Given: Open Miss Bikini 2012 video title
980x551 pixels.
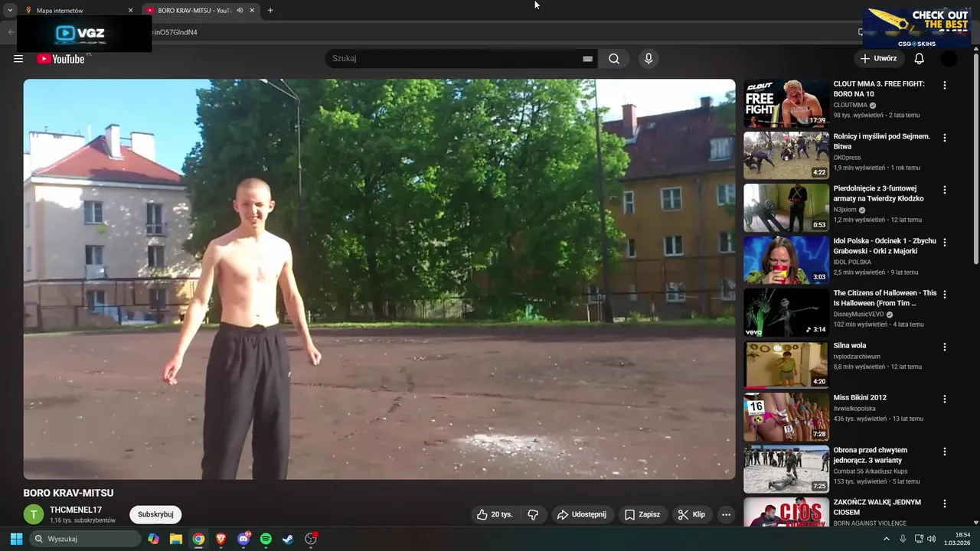Looking at the screenshot, I should pos(860,398).
